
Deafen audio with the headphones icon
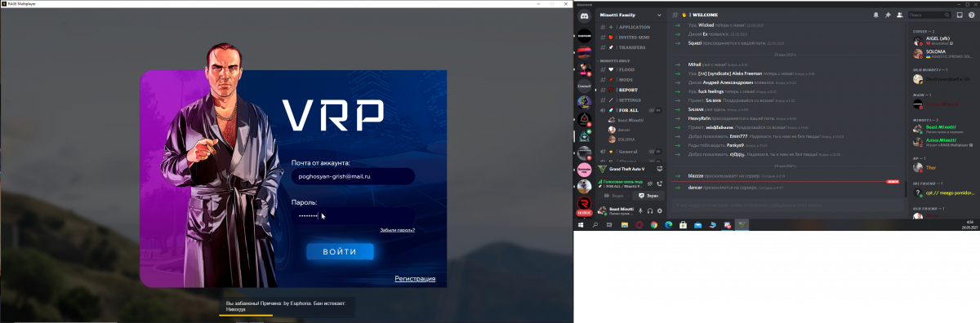pos(650,210)
